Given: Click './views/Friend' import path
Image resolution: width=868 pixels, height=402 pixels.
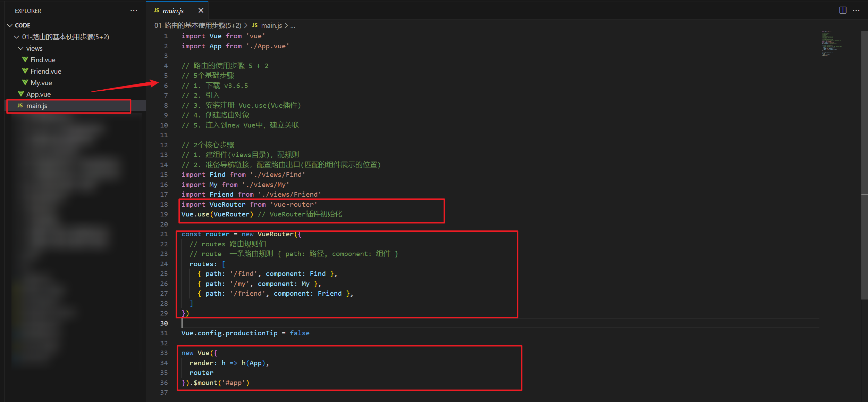Looking at the screenshot, I should point(290,194).
